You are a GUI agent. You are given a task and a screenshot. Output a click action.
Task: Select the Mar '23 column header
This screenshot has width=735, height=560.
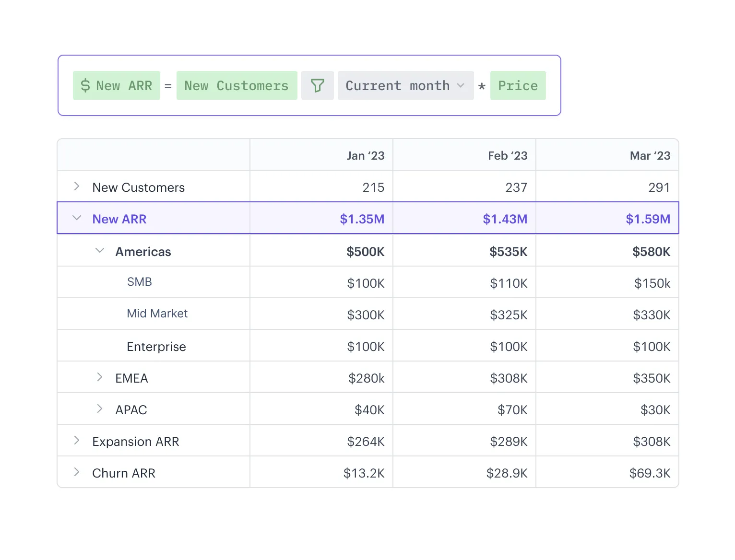tap(650, 155)
